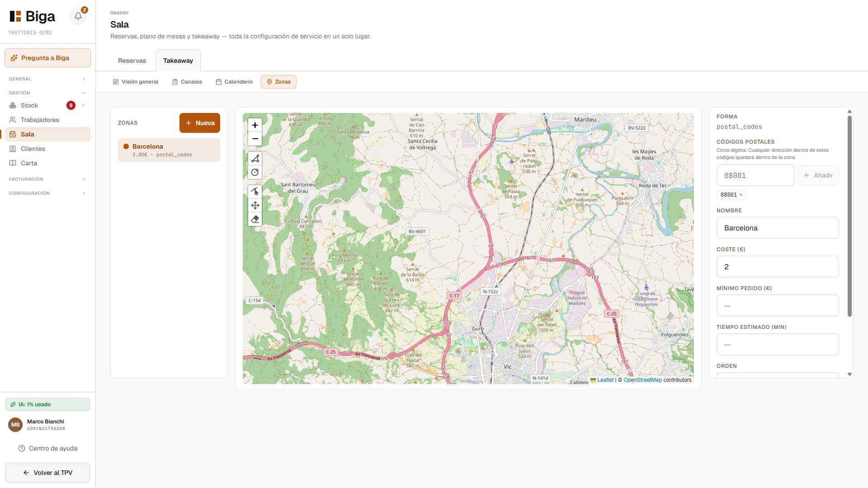868x488 pixels.
Task: Click the MB user avatar
Action: tap(15, 425)
